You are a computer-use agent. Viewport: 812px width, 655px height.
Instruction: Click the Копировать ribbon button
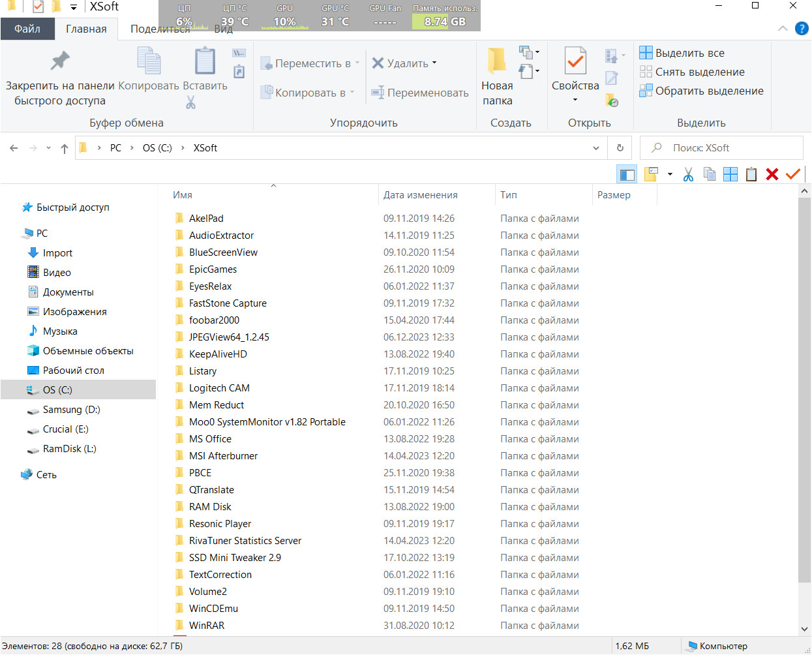coord(149,70)
